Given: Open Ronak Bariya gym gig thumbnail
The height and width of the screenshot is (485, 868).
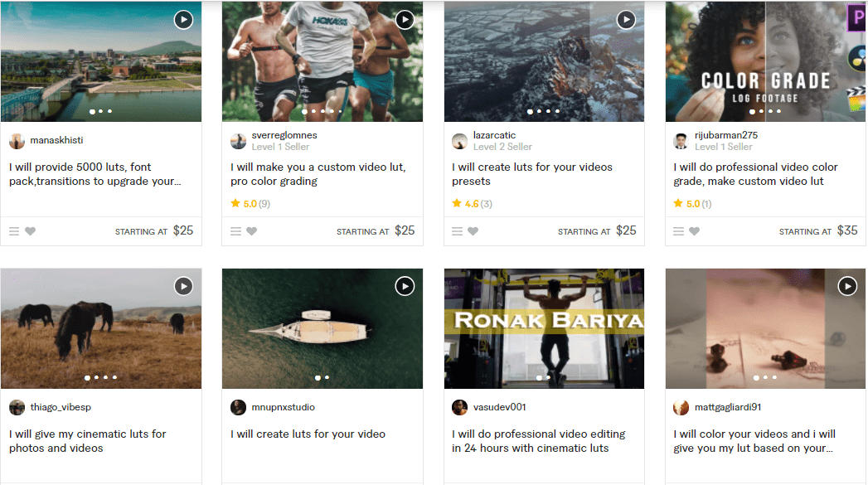Looking at the screenshot, I should [x=544, y=328].
